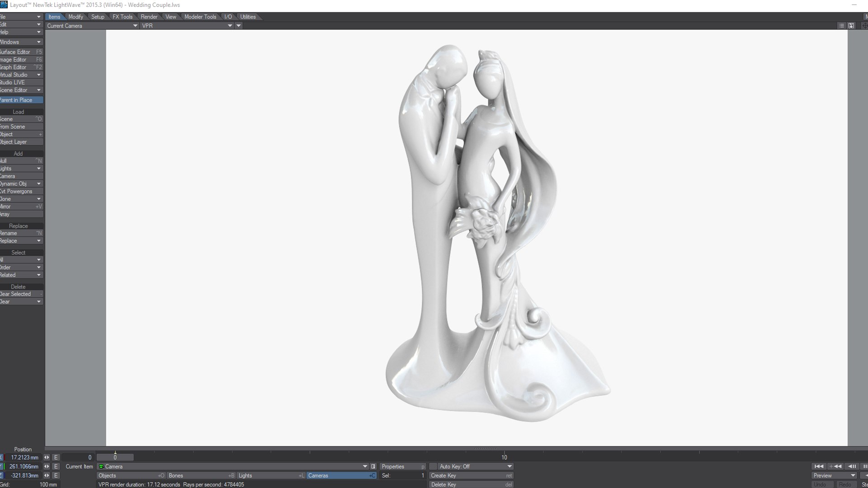Switch edit mode to Bones
Viewport: 868px width, 488px height.
click(x=201, y=475)
